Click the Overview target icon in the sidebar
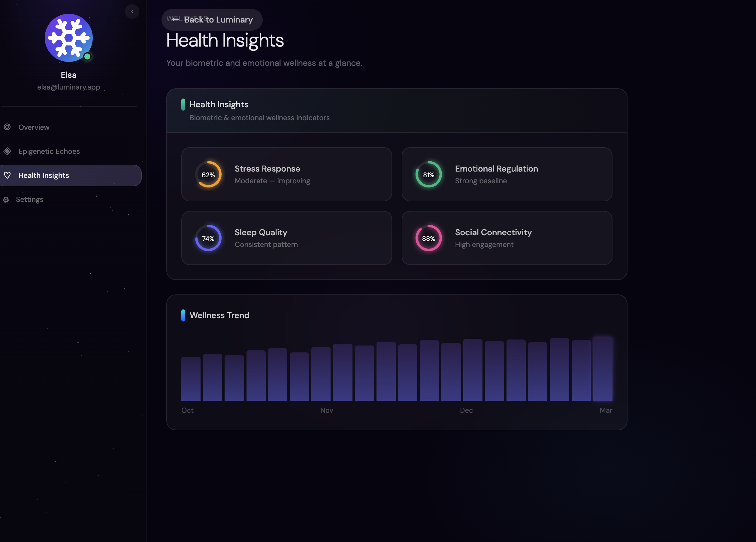The image size is (756, 542). click(7, 127)
